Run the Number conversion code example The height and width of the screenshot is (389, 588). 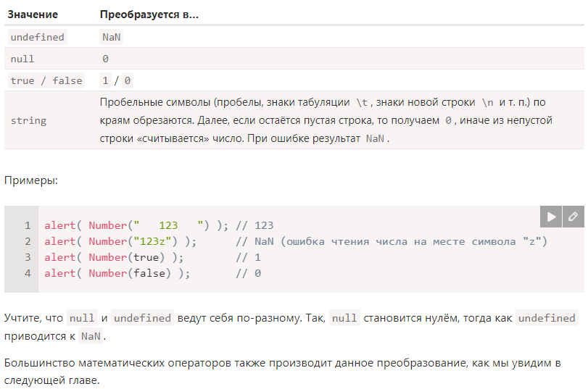click(551, 217)
